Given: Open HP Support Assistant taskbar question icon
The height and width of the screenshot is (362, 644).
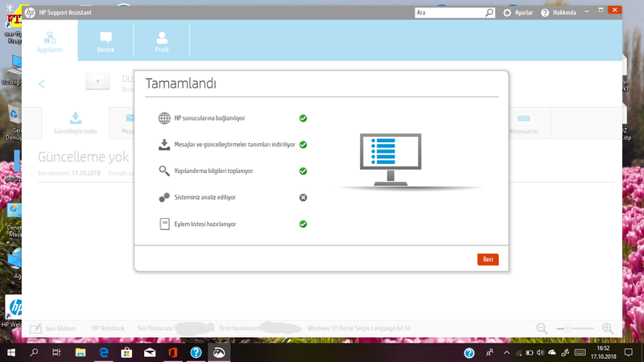Looking at the screenshot, I should [x=196, y=352].
